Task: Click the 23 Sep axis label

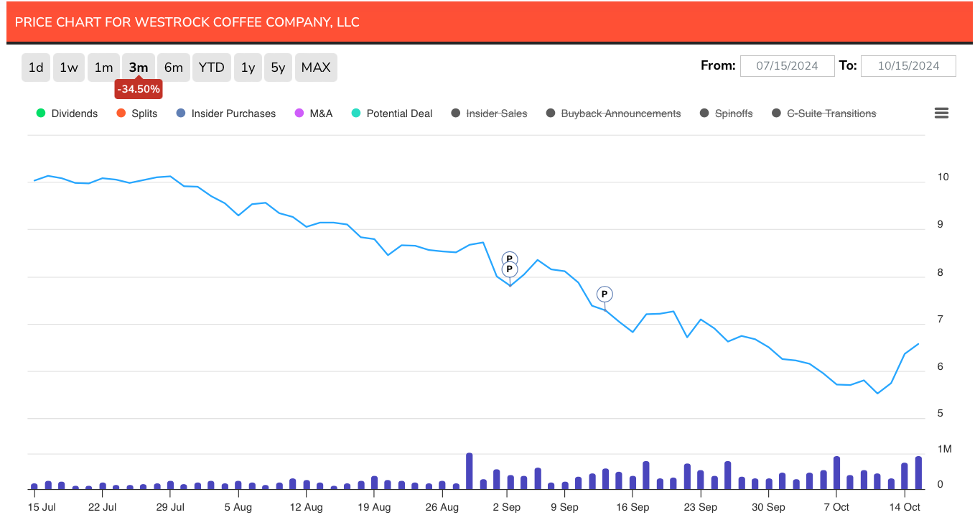Action: 700,506
